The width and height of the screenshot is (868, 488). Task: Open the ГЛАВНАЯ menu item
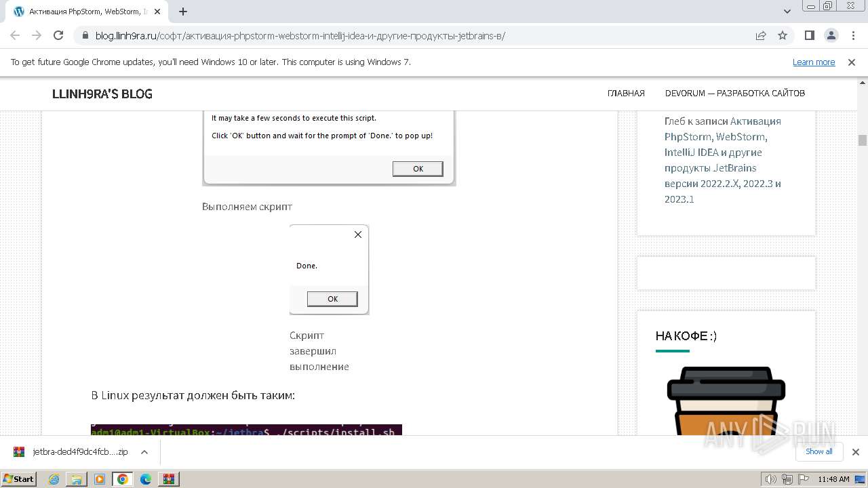pyautogui.click(x=626, y=94)
